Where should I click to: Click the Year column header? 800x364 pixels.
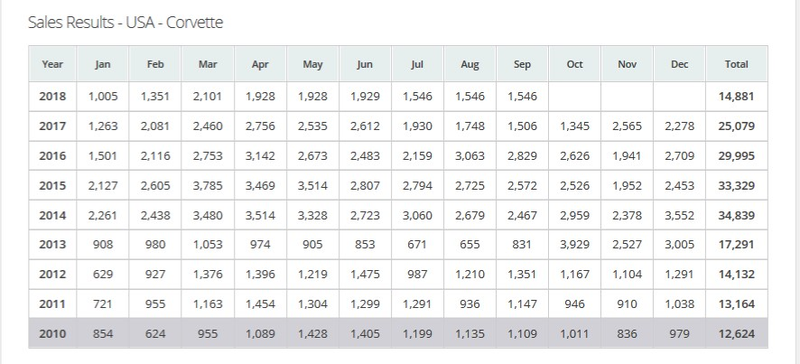(53, 64)
